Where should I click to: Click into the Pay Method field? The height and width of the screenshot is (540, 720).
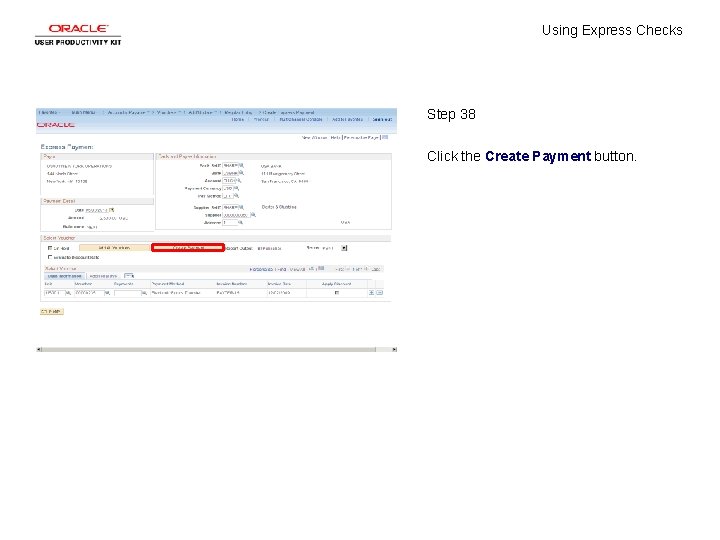(x=228, y=196)
